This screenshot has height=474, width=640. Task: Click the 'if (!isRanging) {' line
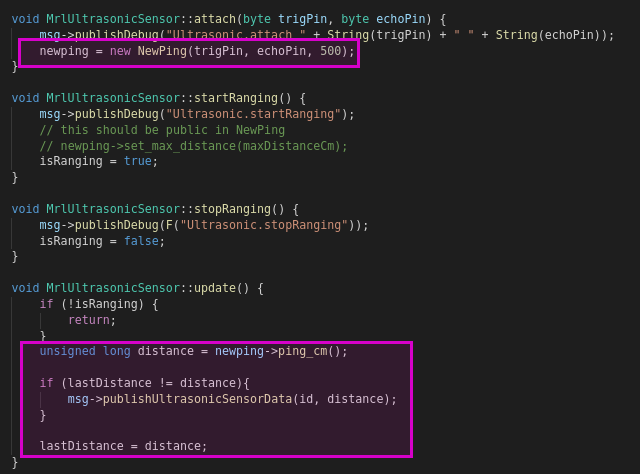click(x=99, y=304)
